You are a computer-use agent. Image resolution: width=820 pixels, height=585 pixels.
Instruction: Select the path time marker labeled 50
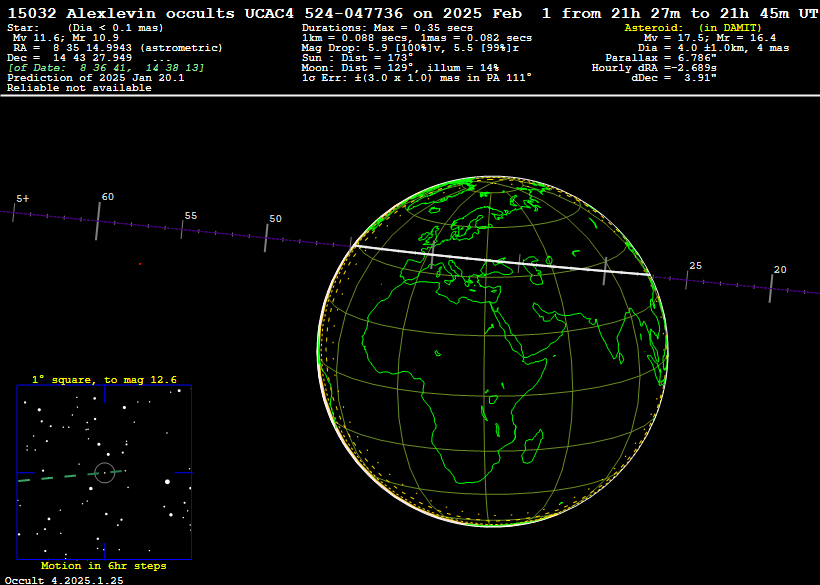[x=266, y=238]
